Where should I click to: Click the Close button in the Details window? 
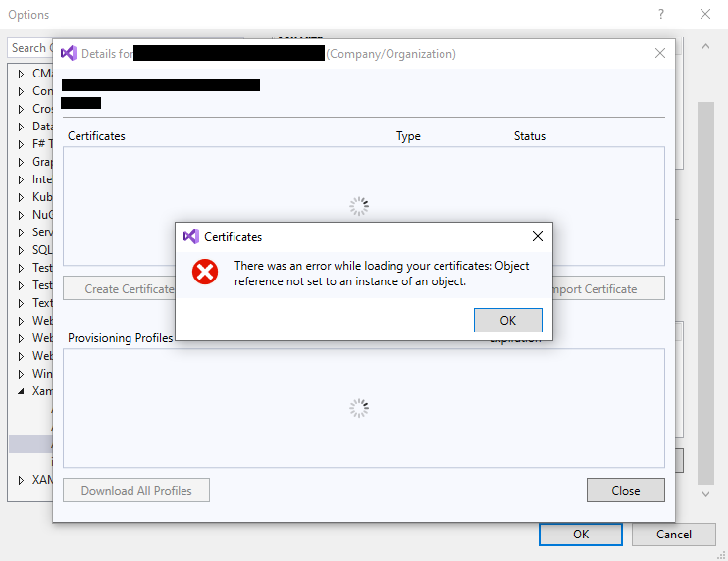tap(625, 490)
